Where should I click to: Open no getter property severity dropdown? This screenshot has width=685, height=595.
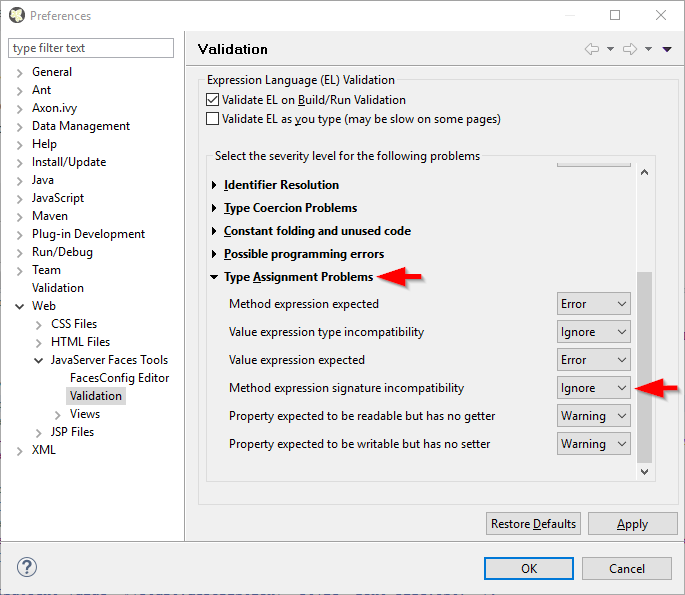coord(593,415)
